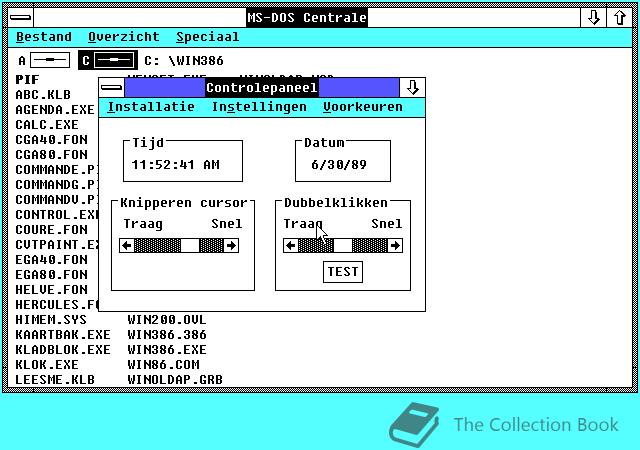
Task: Click left arrow of Dubbelklikken scrollbar
Action: 291,245
